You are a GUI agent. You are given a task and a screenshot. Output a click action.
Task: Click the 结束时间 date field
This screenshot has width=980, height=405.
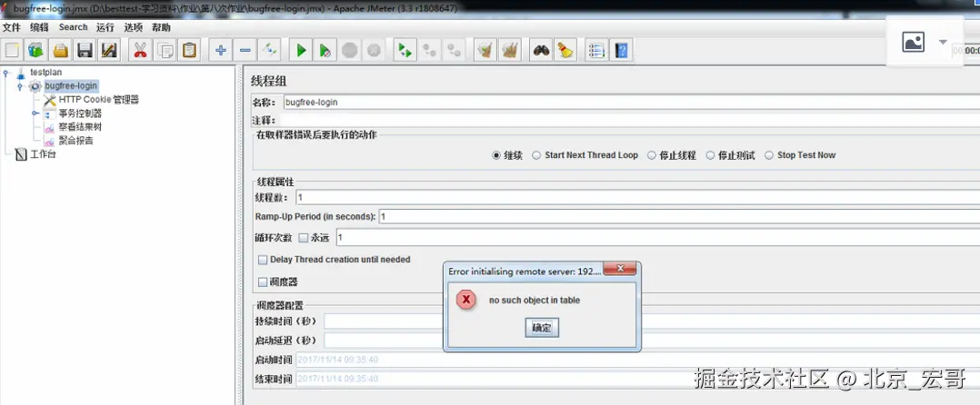637,379
